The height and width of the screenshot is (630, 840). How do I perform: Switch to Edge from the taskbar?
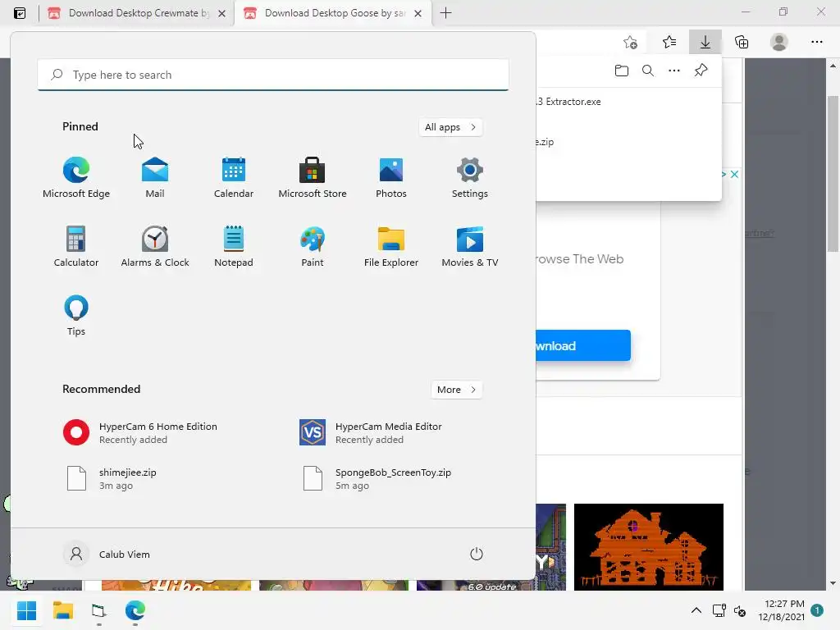pyautogui.click(x=135, y=610)
